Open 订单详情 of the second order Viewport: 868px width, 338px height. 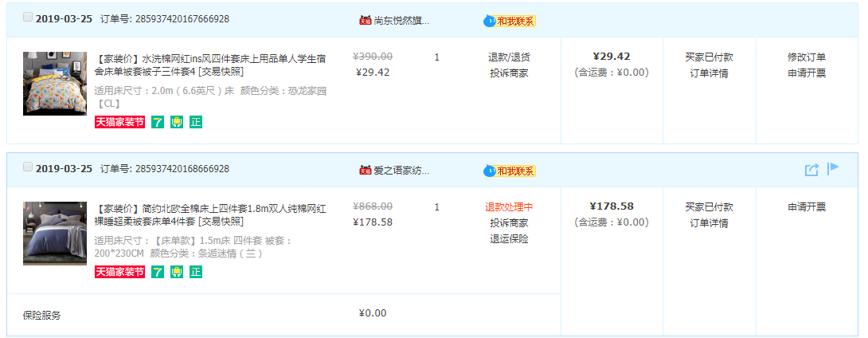709,223
